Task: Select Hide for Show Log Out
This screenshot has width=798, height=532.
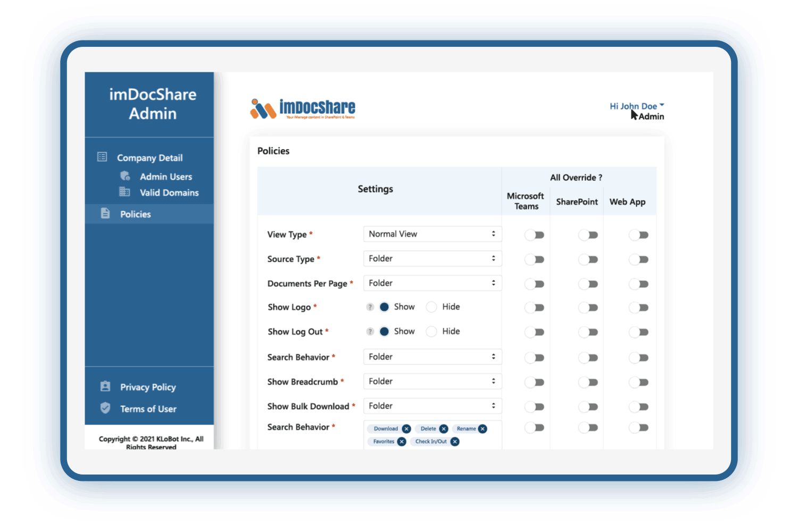Action: 431,331
